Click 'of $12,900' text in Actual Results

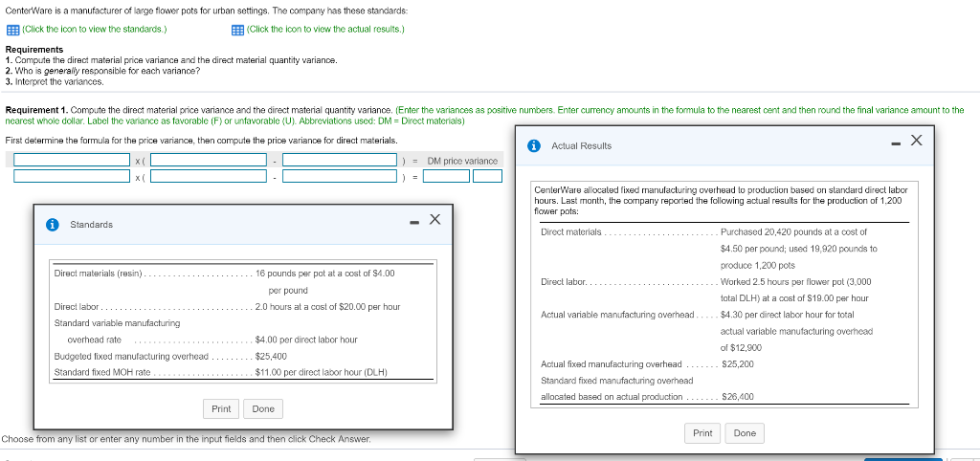point(742,348)
